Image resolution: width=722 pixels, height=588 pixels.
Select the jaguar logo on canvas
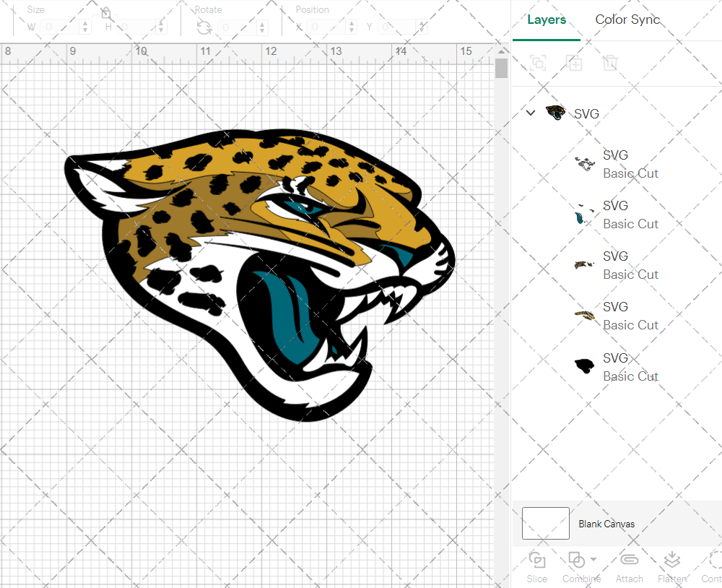(260, 275)
